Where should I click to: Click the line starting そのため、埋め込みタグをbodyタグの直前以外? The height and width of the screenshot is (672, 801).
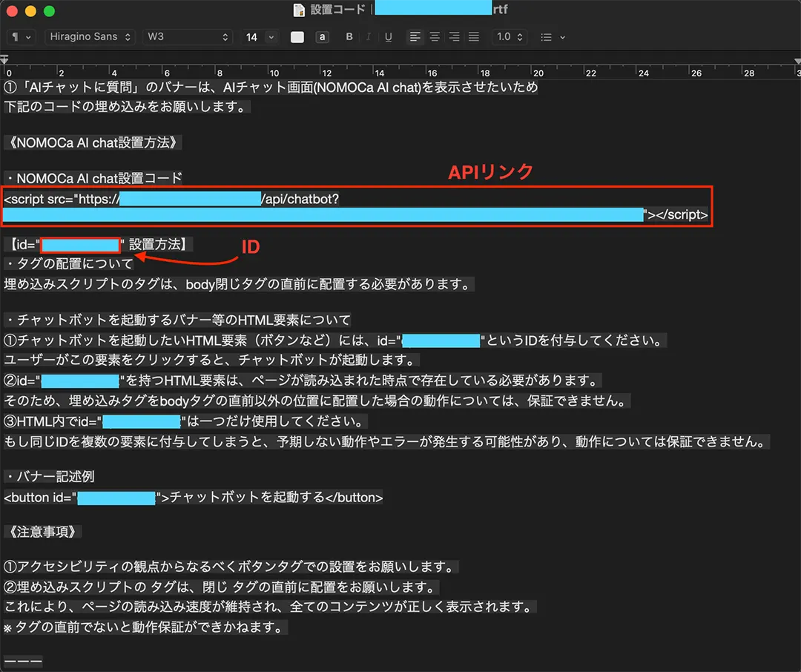tap(317, 401)
